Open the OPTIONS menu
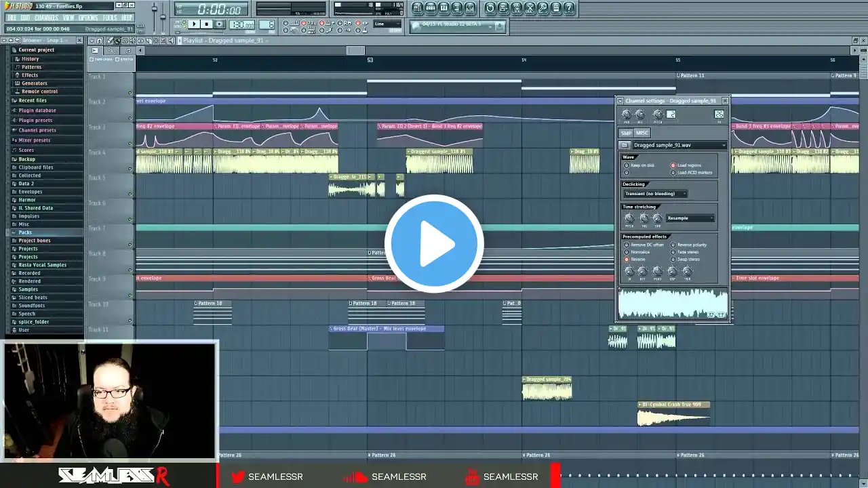The image size is (868, 488). point(88,18)
